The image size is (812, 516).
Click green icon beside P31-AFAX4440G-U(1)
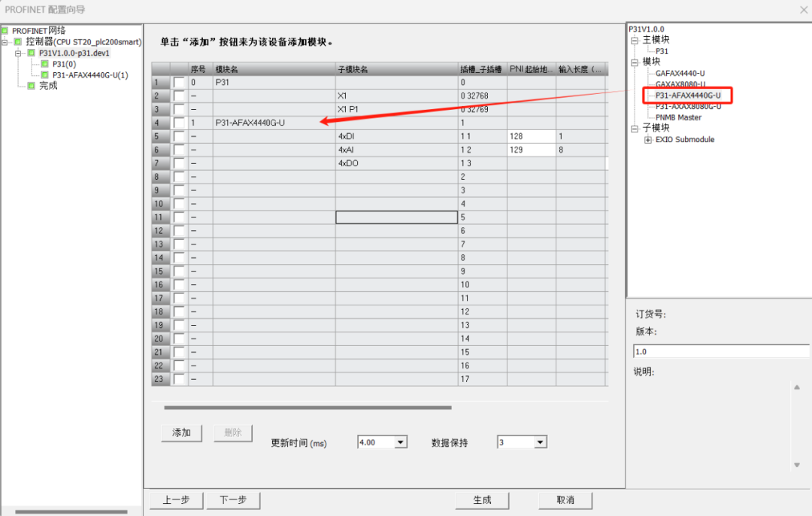pos(45,75)
